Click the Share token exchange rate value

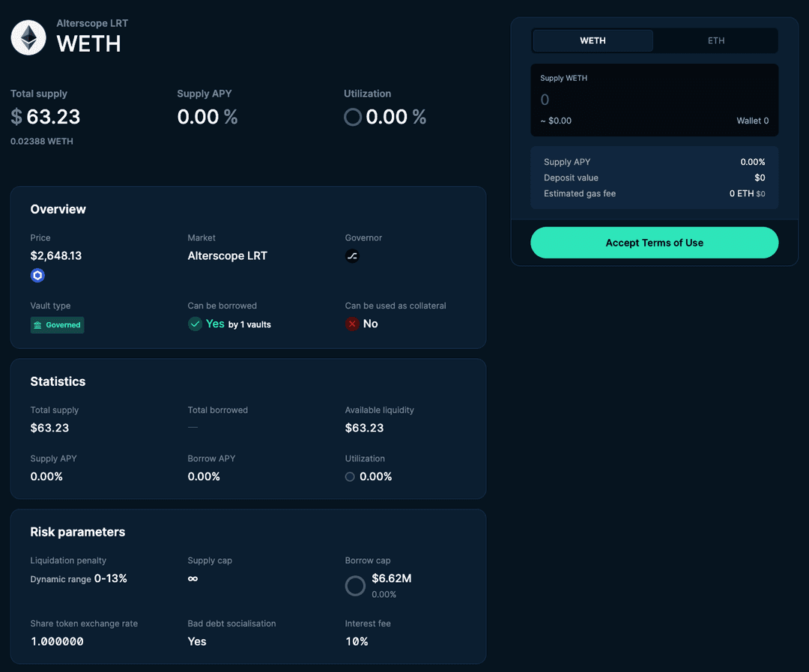(57, 642)
